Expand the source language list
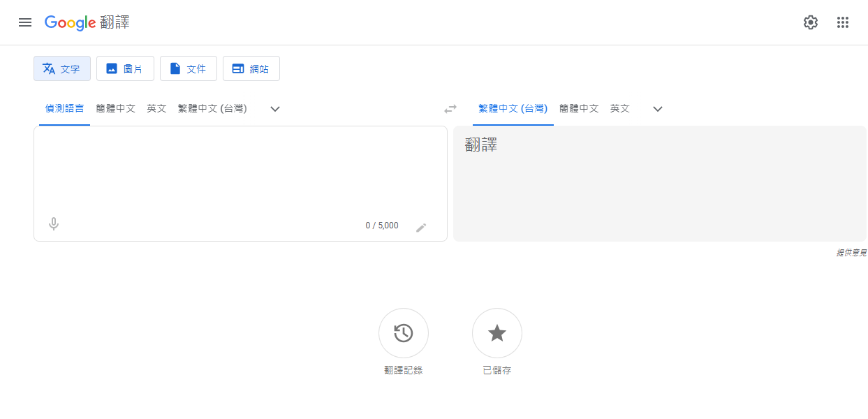 pyautogui.click(x=275, y=109)
